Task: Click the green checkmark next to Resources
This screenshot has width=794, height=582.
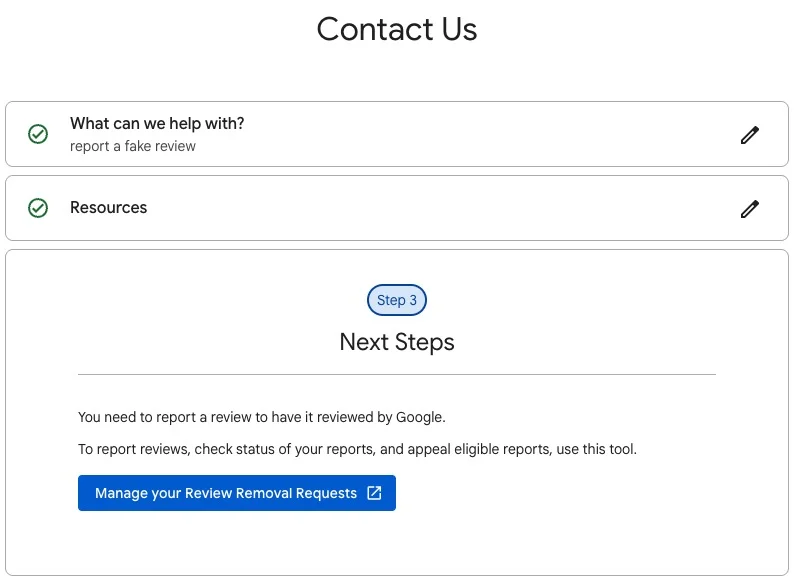Action: pos(38,208)
